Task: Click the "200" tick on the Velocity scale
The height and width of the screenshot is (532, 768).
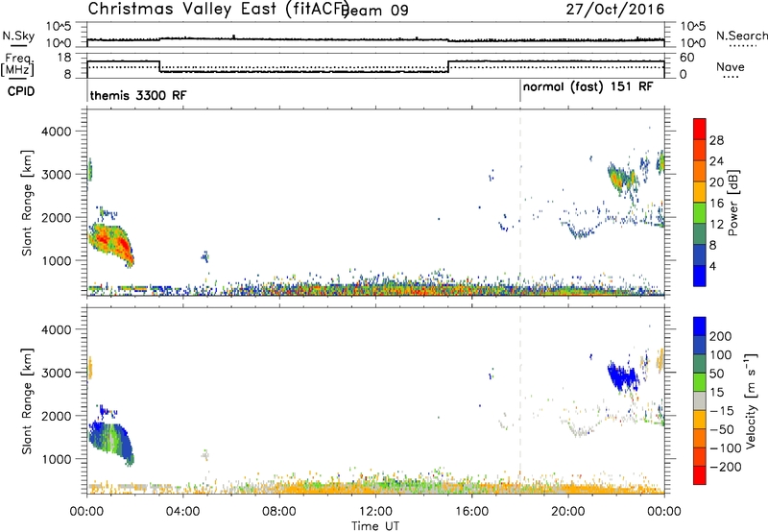Action: [x=721, y=336]
